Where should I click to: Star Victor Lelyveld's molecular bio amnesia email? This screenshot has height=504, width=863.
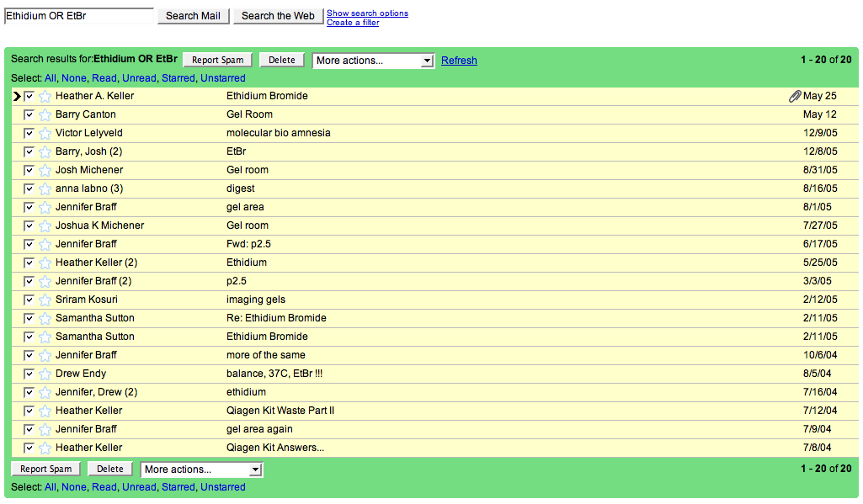point(45,133)
